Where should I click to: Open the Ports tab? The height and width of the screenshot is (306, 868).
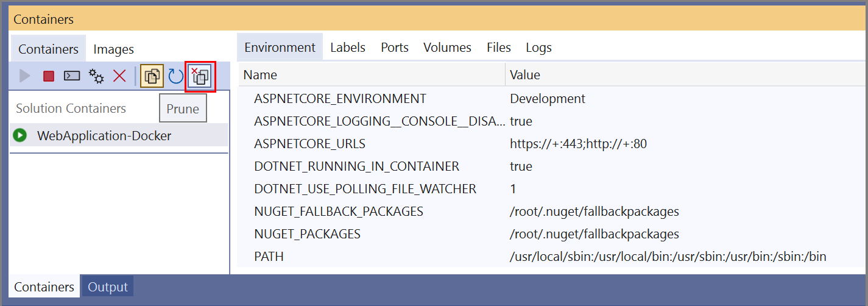coord(395,48)
